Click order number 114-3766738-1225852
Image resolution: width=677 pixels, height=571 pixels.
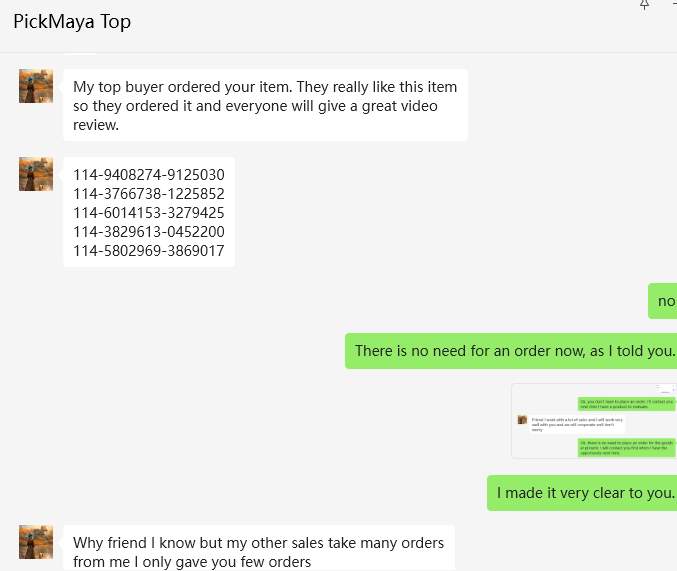149,194
